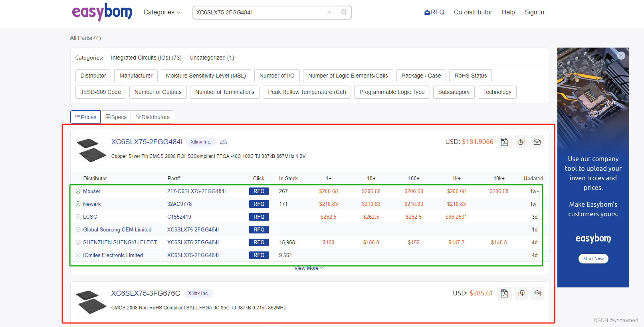644x327 pixels.
Task: Click verified shield icon next to Mouser
Action: pyautogui.click(x=78, y=191)
